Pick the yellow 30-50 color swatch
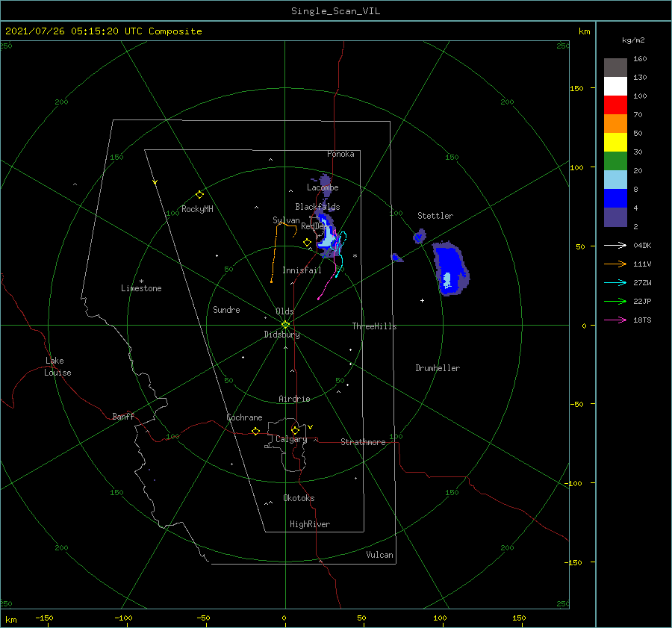Screen dimensions: 672x628 click(x=615, y=143)
